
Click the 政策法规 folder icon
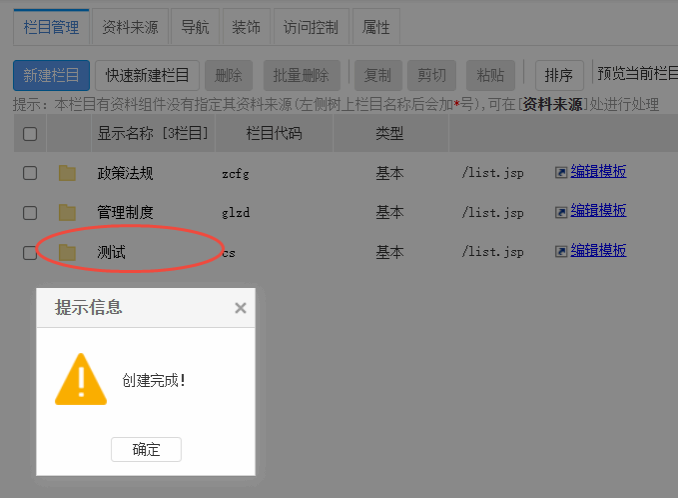[x=67, y=173]
